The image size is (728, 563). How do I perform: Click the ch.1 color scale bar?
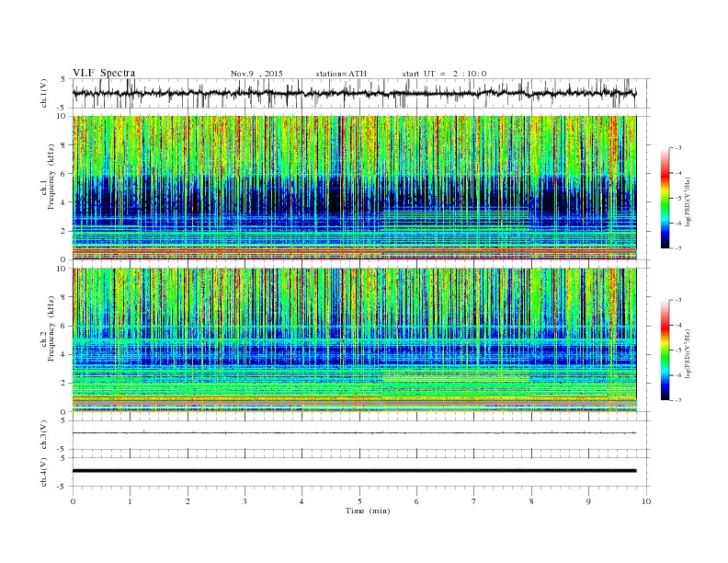[x=665, y=198]
